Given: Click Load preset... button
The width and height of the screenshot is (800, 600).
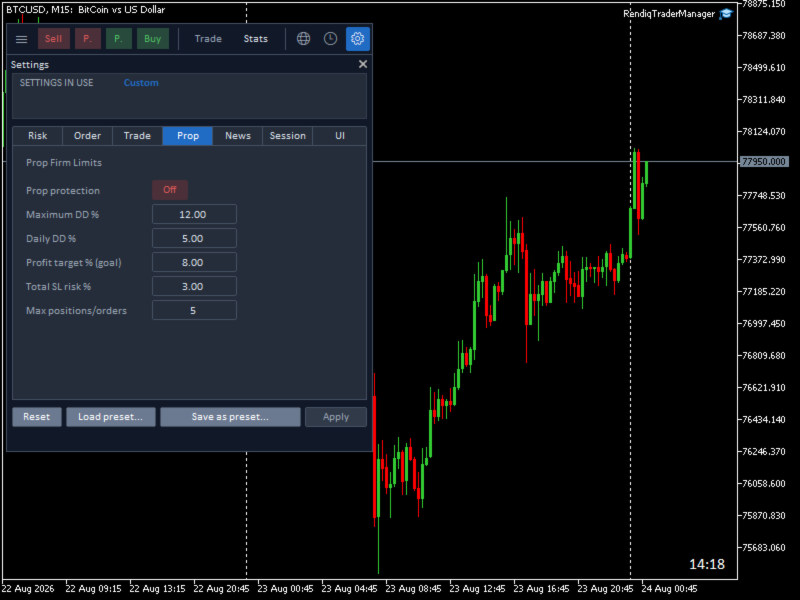Looking at the screenshot, I should coord(111,417).
